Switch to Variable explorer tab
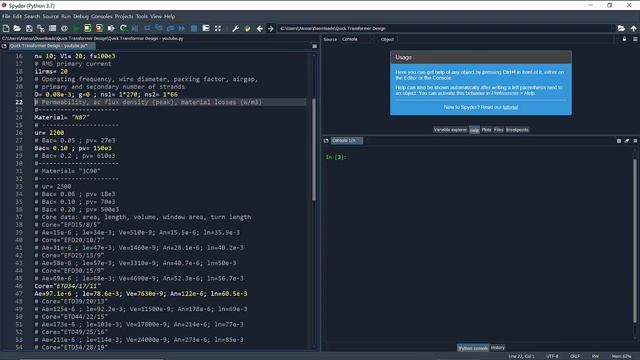Image resolution: width=640 pixels, height=360 pixels. 450,130
